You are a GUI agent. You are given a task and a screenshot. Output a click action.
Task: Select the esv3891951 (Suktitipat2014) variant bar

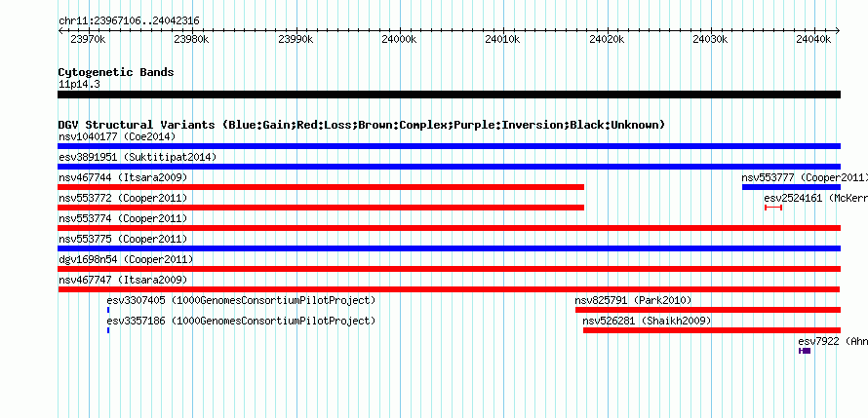tap(449, 167)
